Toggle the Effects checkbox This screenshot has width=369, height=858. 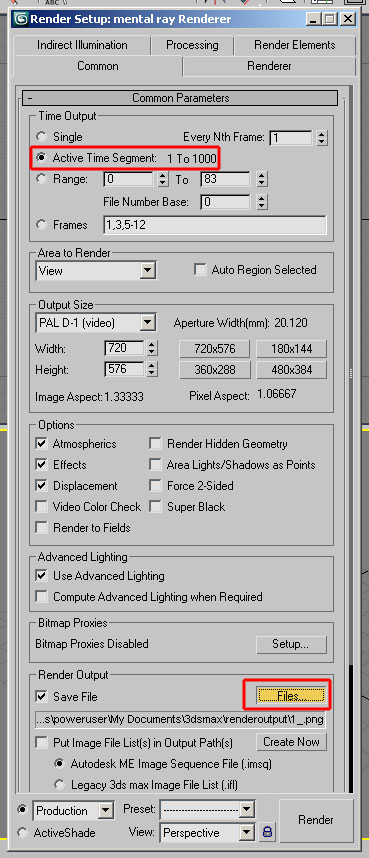pos(41,465)
